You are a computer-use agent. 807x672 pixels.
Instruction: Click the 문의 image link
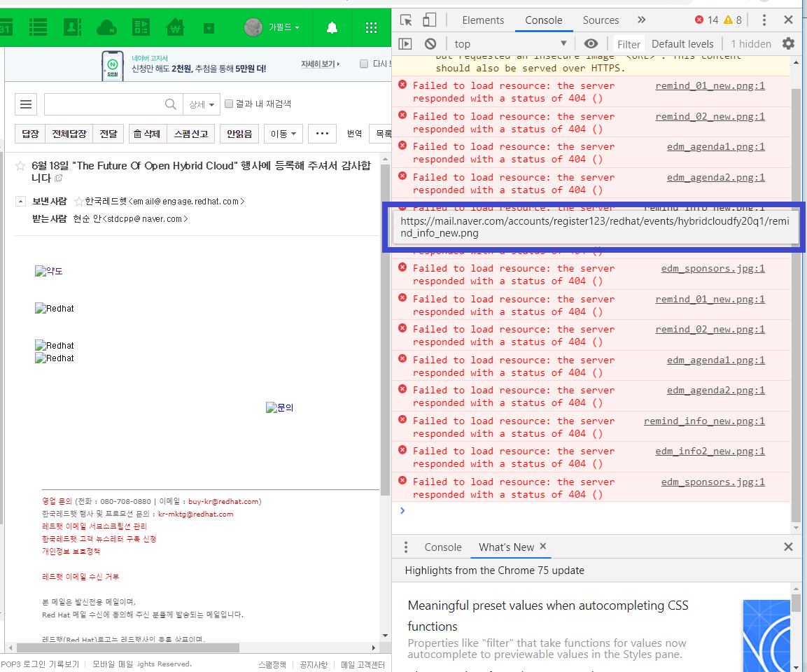279,407
